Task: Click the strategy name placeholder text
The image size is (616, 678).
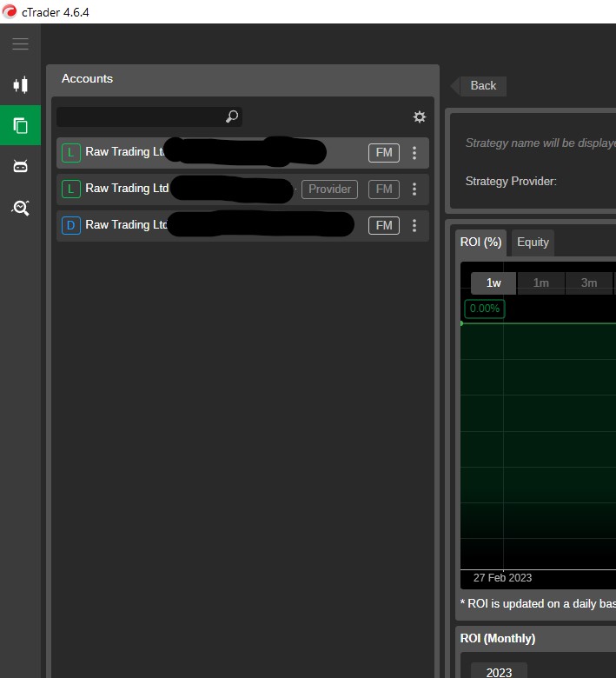Action: tap(540, 143)
